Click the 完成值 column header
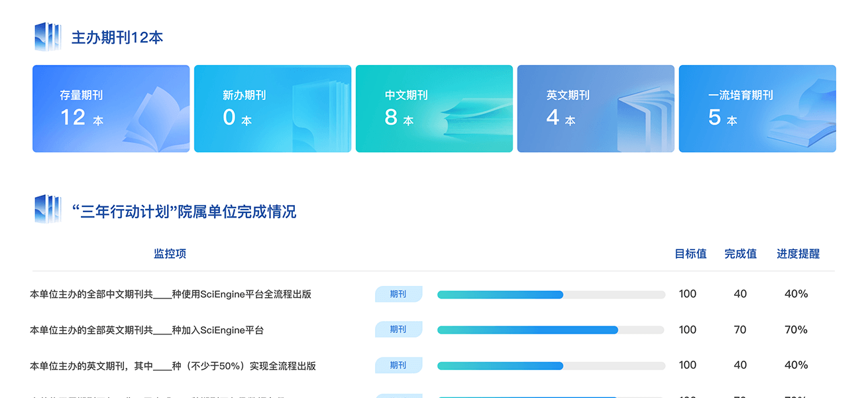868x398 pixels. tap(740, 254)
